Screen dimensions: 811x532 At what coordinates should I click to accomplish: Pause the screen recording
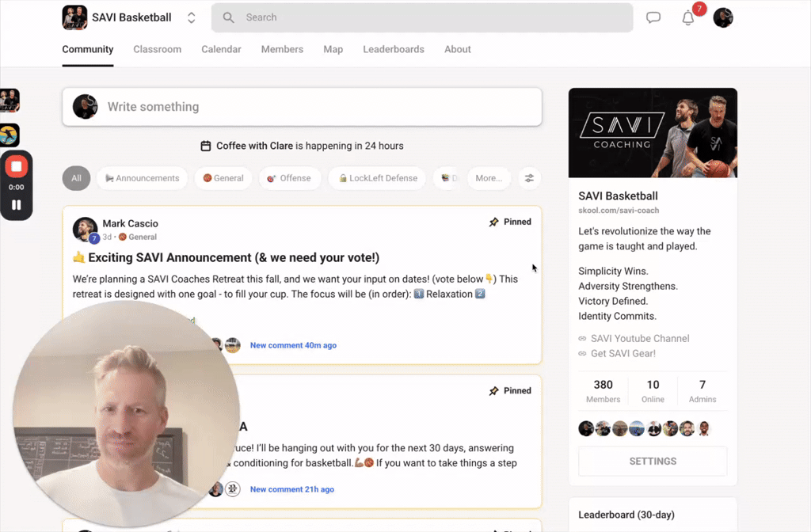[x=17, y=205]
